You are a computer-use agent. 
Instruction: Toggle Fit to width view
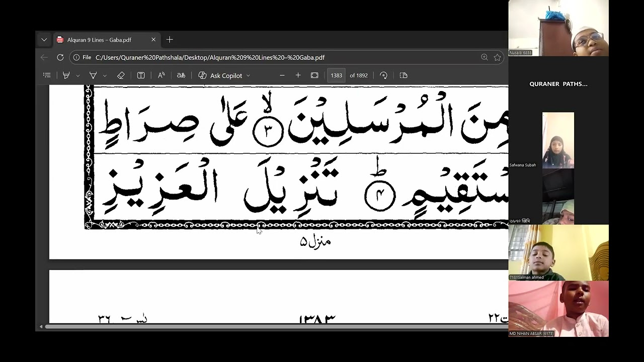click(314, 75)
